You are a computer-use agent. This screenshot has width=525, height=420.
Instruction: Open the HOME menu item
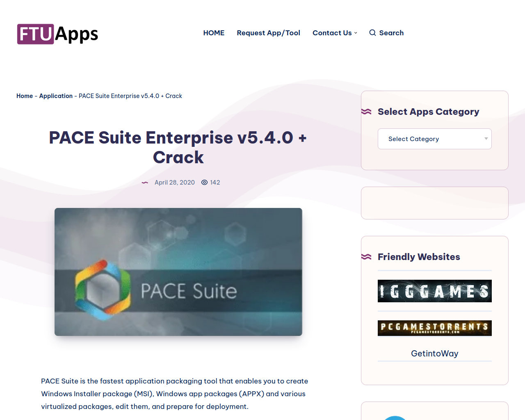[214, 33]
